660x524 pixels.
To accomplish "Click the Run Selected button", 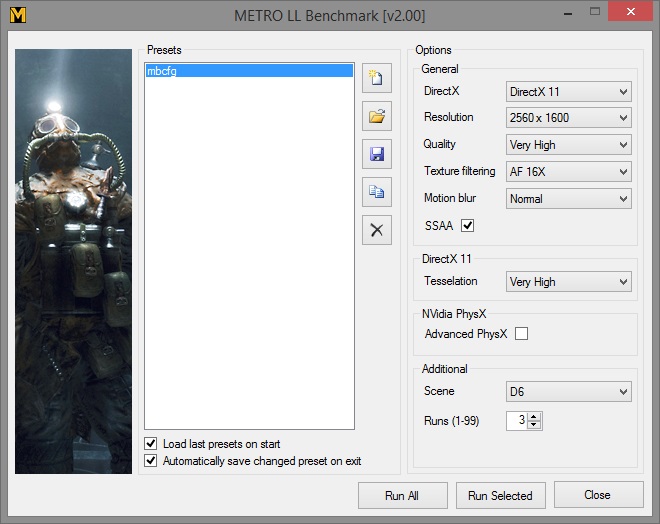I will [x=500, y=495].
